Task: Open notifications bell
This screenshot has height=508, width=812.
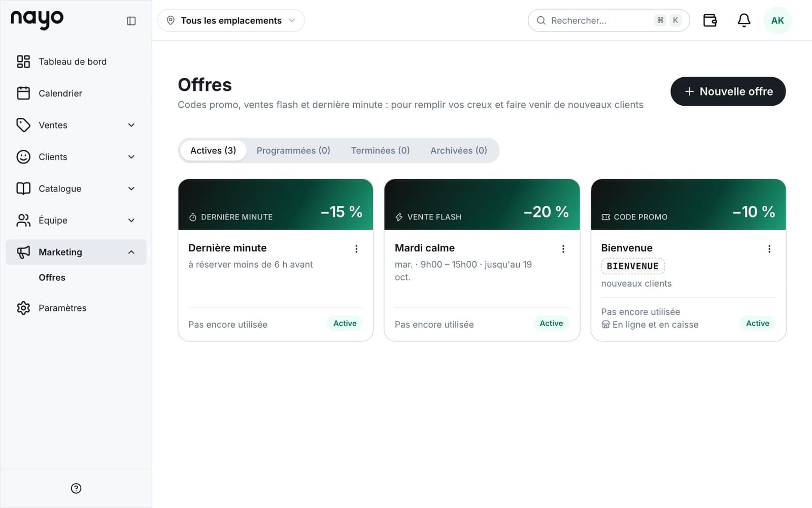Action: (x=743, y=20)
